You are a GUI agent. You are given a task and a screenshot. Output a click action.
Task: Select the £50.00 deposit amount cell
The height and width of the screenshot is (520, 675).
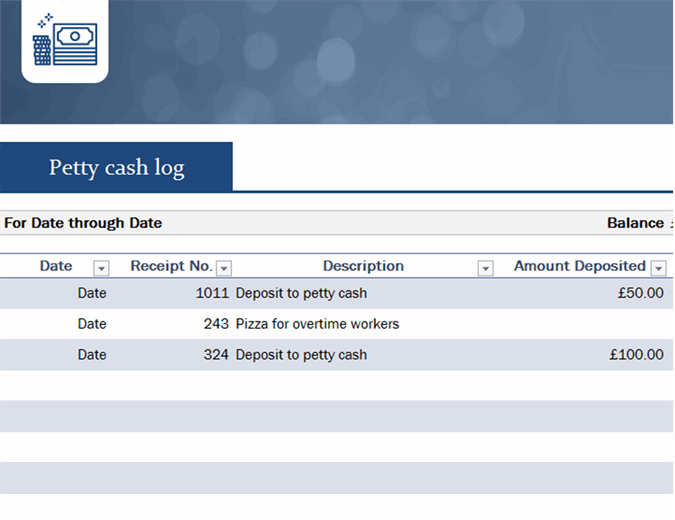pyautogui.click(x=640, y=294)
